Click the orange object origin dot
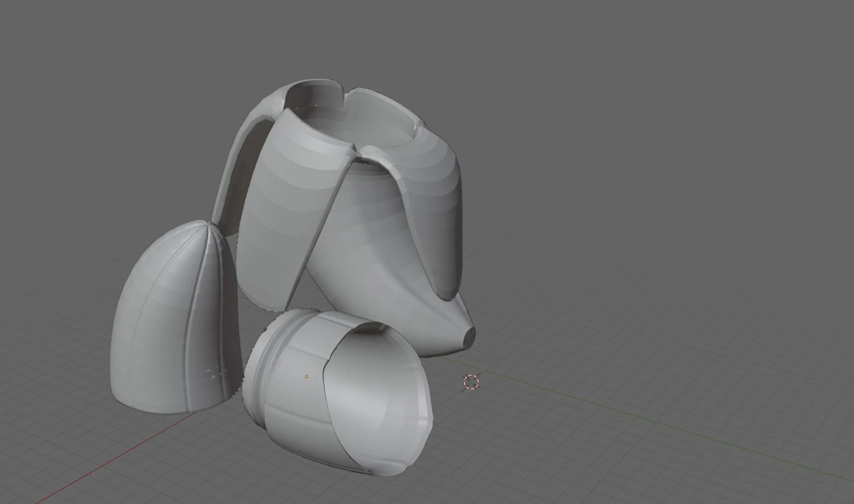The width and height of the screenshot is (854, 504). point(307,377)
